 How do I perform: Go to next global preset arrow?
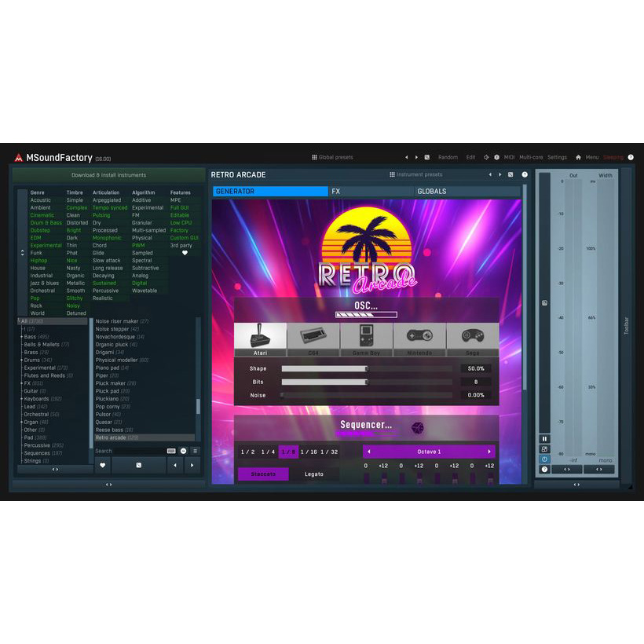tap(416, 157)
